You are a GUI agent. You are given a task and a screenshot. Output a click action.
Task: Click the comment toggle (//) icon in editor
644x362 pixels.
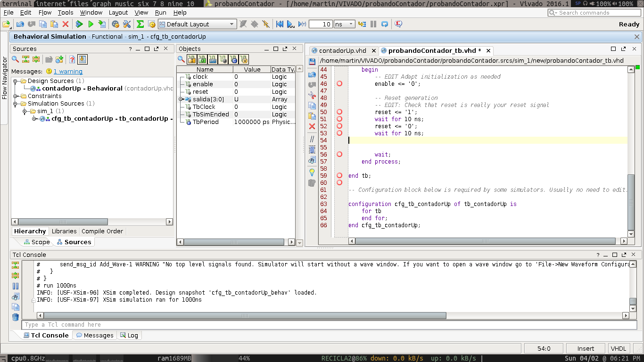312,139
